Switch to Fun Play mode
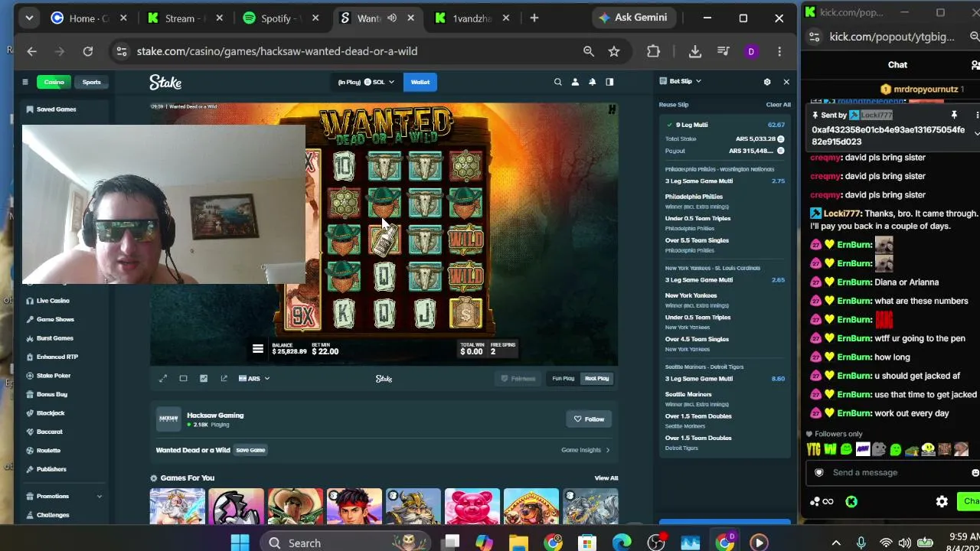Image resolution: width=980 pixels, height=551 pixels. (563, 378)
